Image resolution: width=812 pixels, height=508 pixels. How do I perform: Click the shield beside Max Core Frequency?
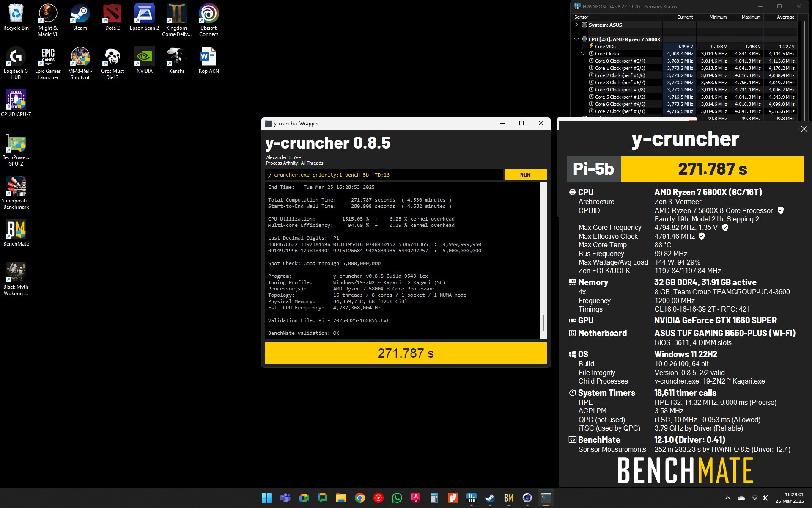(725, 228)
